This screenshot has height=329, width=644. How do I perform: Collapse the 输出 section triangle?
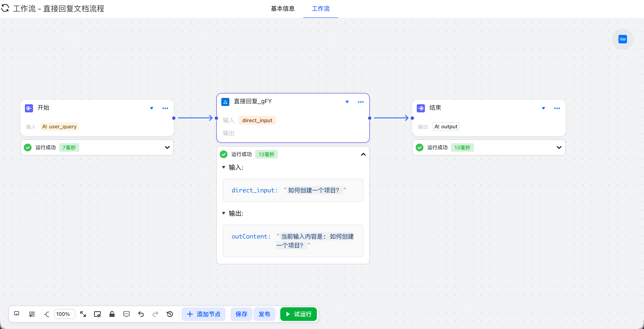pyautogui.click(x=224, y=213)
